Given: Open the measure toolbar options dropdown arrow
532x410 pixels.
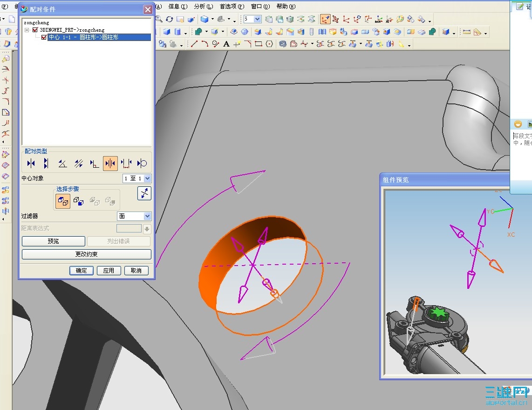Looking at the screenshot, I should pos(485,33).
